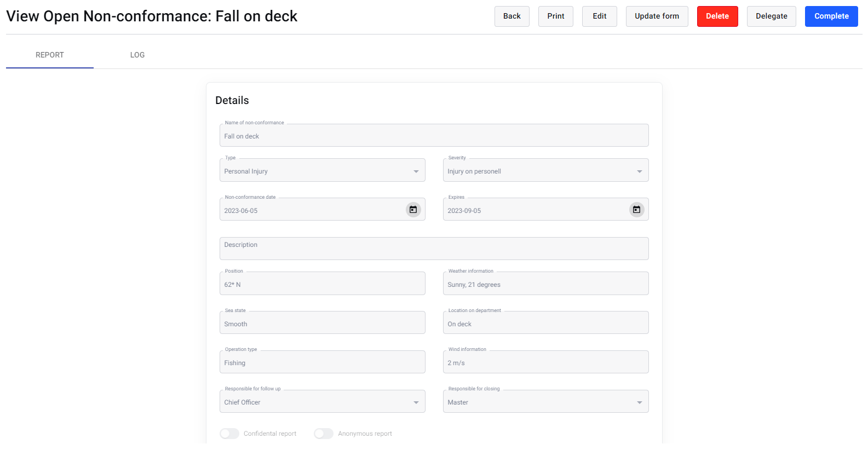Click the Expires date value 2023-09-05

pos(464,211)
